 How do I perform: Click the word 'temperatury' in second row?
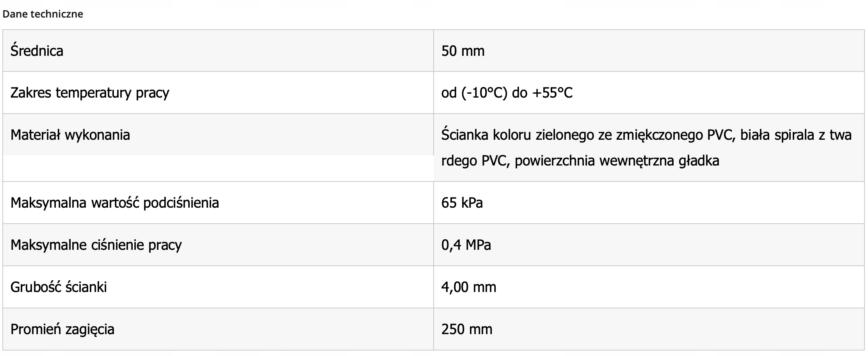(x=93, y=93)
